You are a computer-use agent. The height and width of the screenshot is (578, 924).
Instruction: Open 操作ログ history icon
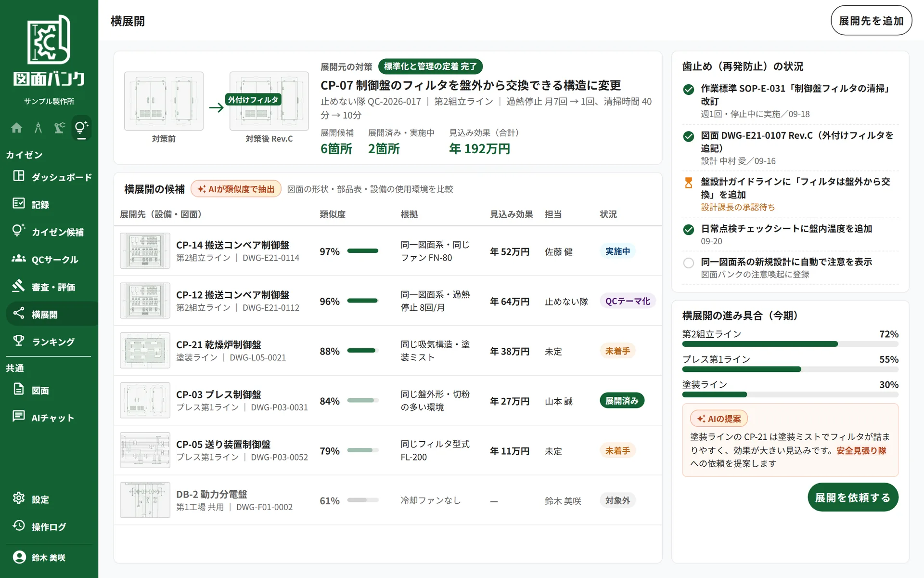point(19,526)
